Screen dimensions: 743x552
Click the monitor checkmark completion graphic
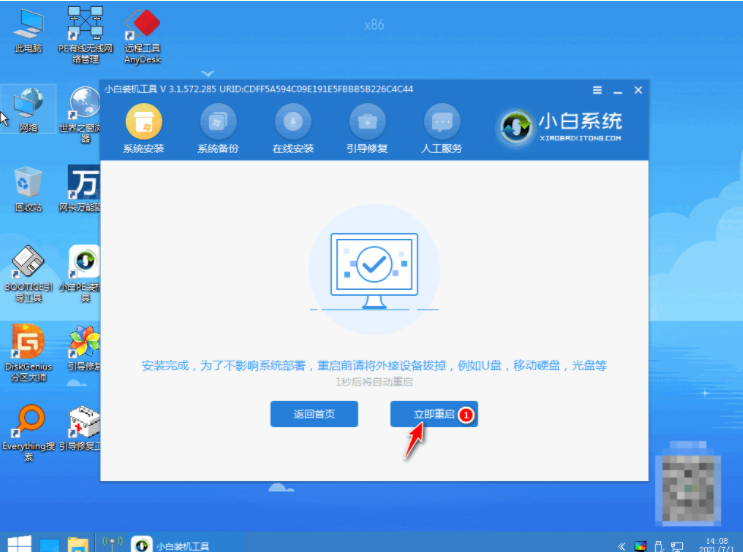pyautogui.click(x=374, y=270)
